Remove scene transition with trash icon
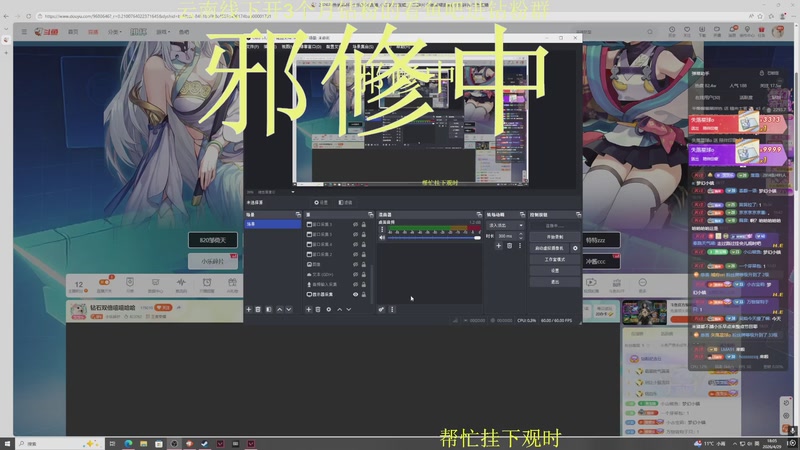The height and width of the screenshot is (450, 800). click(509, 246)
